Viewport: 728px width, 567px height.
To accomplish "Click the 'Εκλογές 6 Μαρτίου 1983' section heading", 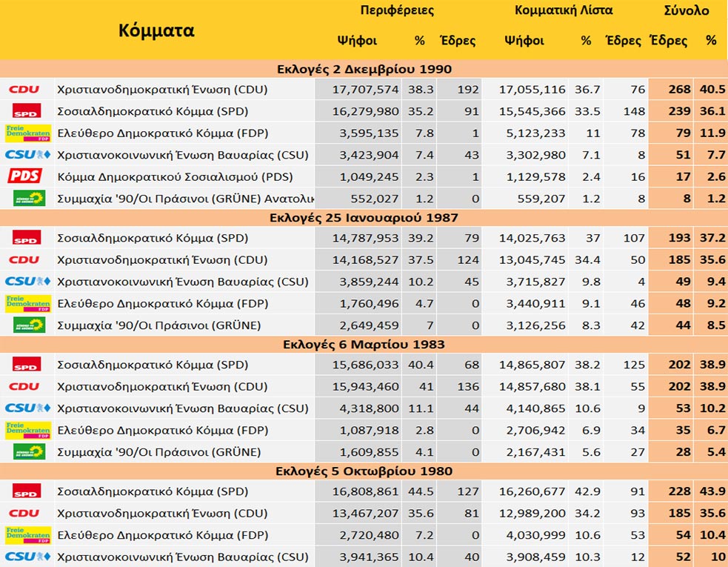I will pos(364,345).
